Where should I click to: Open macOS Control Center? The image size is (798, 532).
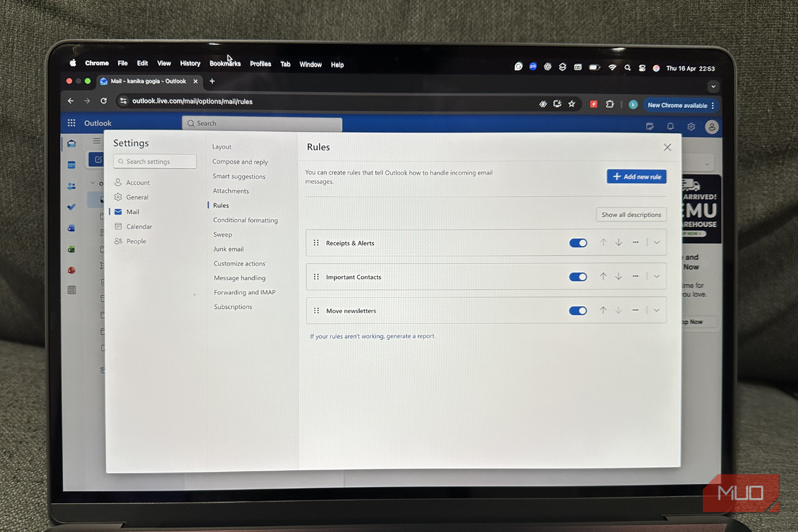[642, 68]
